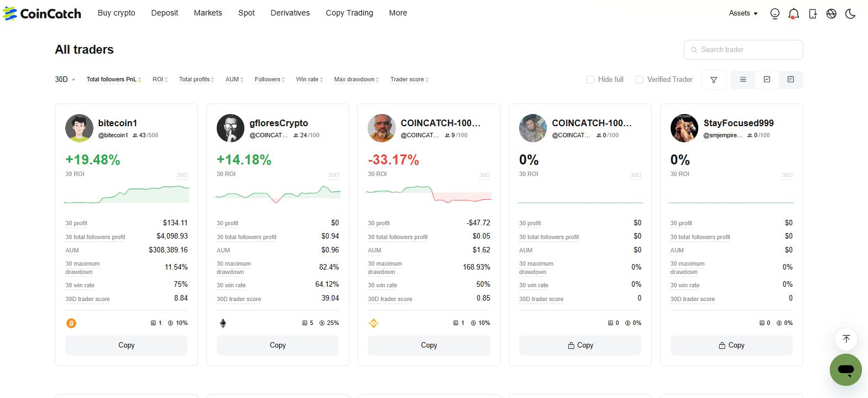Screen dimensions: 868x398
Task: Focus the Search trader input field
Action: click(744, 50)
